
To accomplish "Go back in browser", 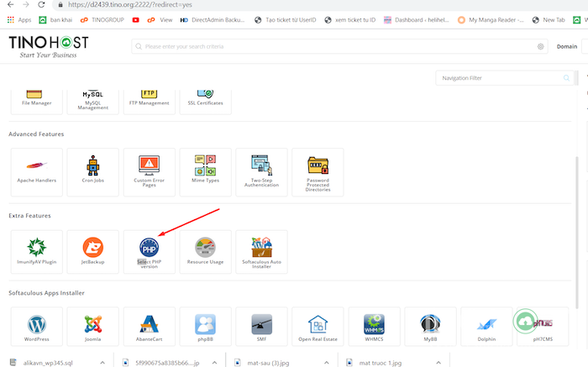I will [x=10, y=4].
